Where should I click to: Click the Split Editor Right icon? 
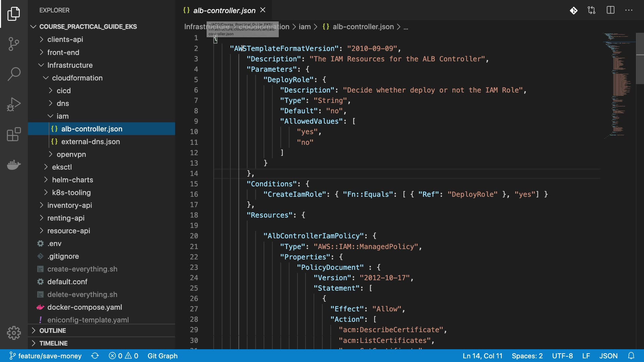click(x=610, y=10)
